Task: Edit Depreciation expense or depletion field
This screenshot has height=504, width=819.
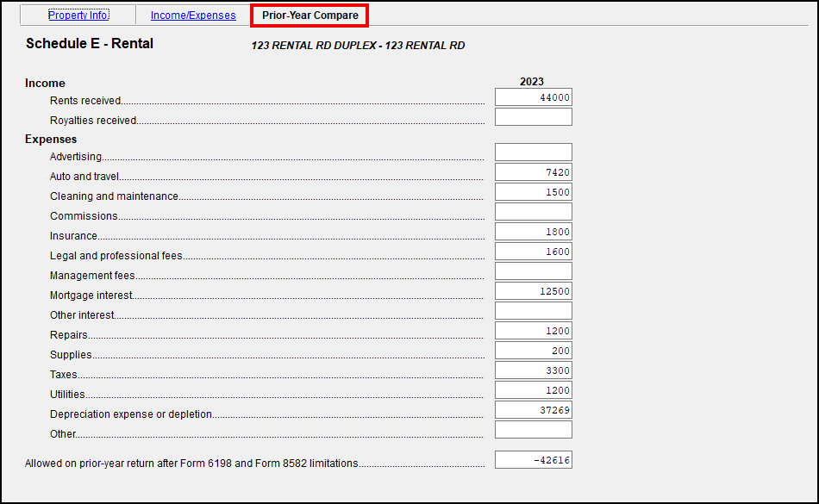Action: [x=534, y=410]
